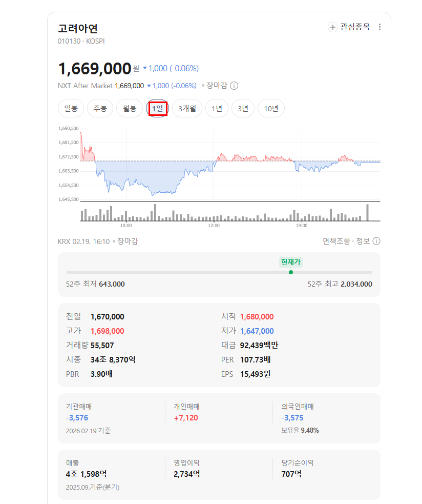Viewport: 422px width, 504px height.
Task: Click price change ▼1,000 (-0.06%) beside main price
Action: [171, 69]
